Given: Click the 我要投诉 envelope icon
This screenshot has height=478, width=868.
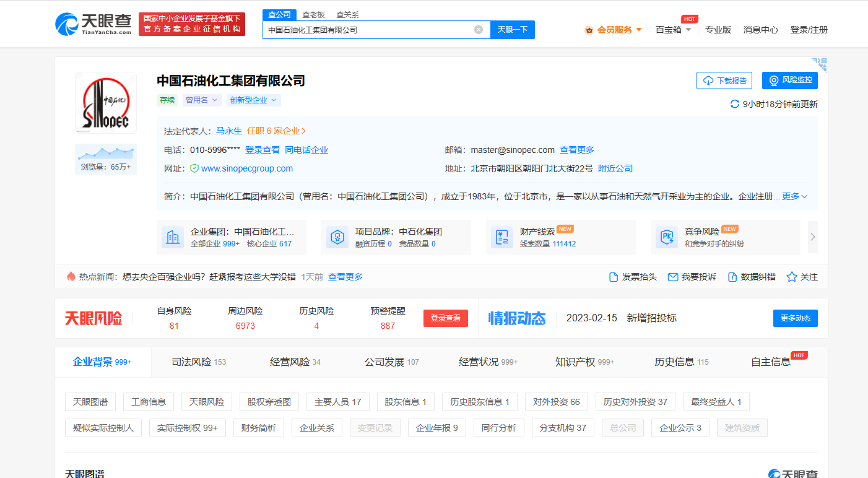Looking at the screenshot, I should [x=673, y=277].
